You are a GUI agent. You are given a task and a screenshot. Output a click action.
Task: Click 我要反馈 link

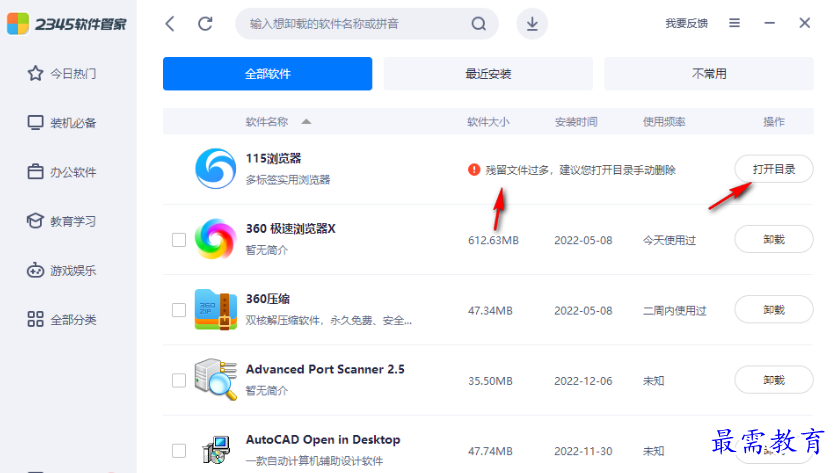tap(686, 23)
